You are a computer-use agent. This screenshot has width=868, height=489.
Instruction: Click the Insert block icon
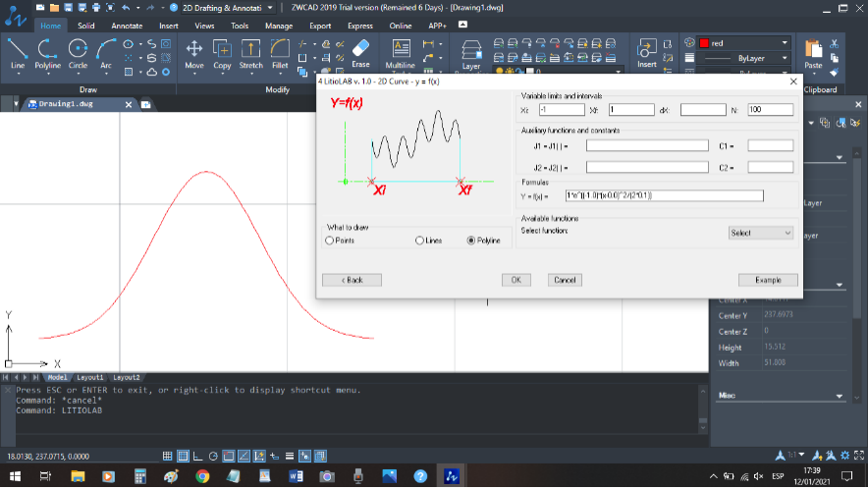[646, 54]
